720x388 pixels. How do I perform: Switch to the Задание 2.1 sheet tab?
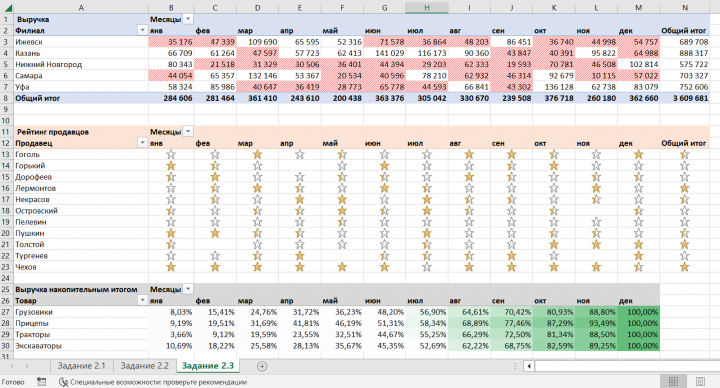click(81, 366)
